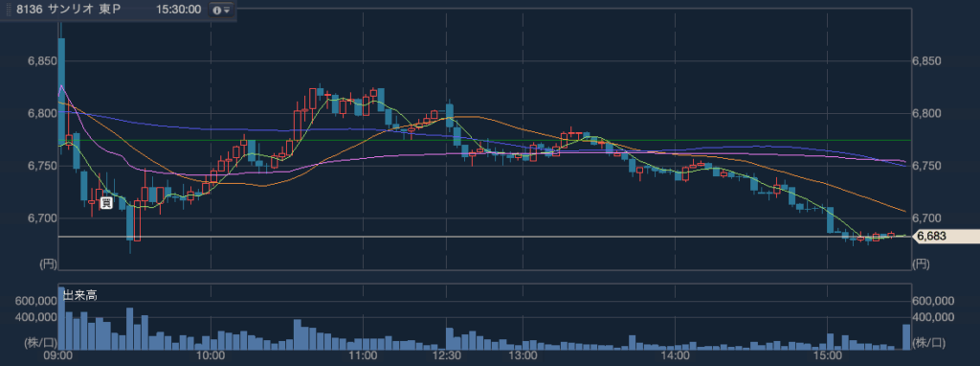Click the 買 buy marker on the chart
Screen dimensions: 980x366
(x=106, y=202)
